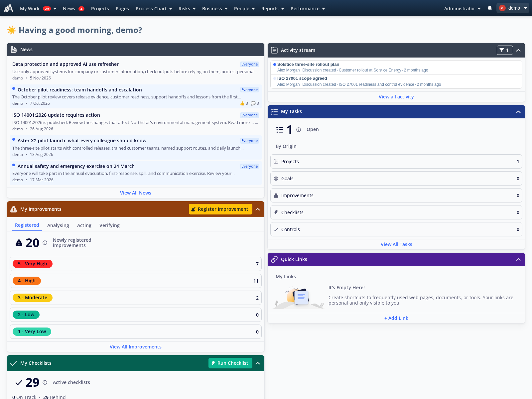Screen dimensions: 532x399
Task: Click the My Checklists checkmark icon
Action: 14,363
